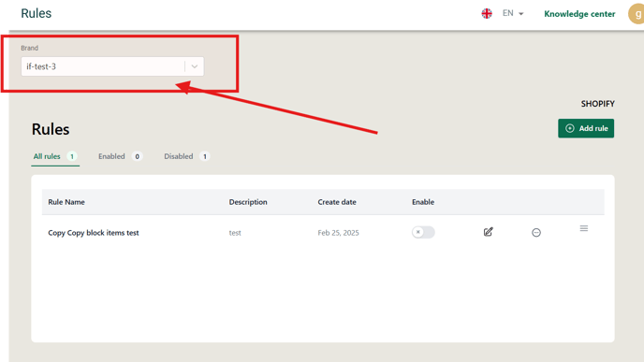
Task: Click the Add rule button
Action: (x=586, y=128)
